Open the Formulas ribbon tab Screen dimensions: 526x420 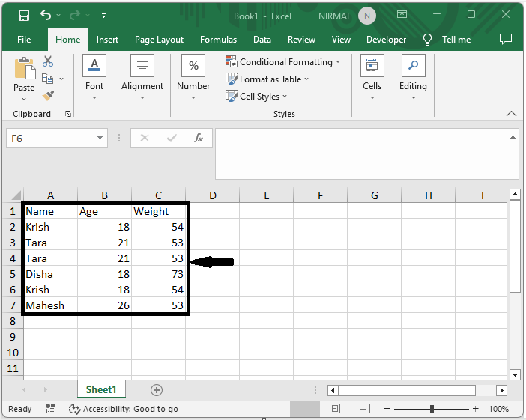218,40
